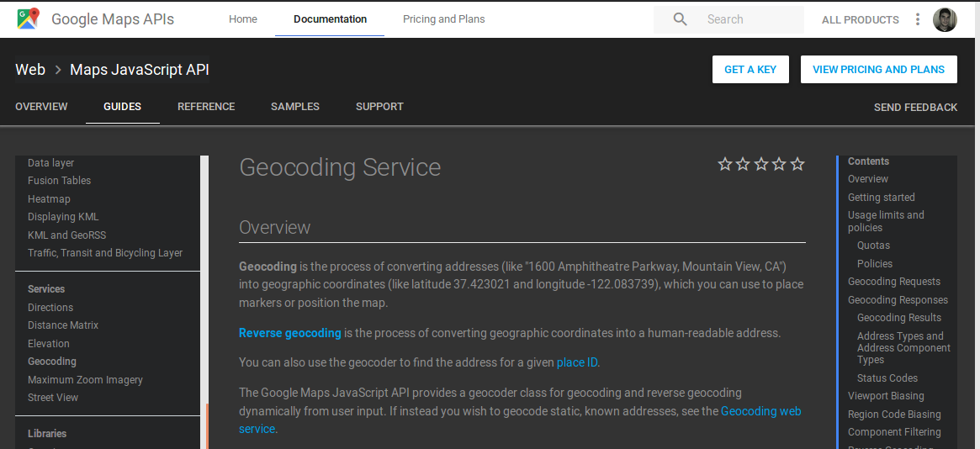Select Street View in the sidebar
This screenshot has width=980, height=449.
click(53, 397)
